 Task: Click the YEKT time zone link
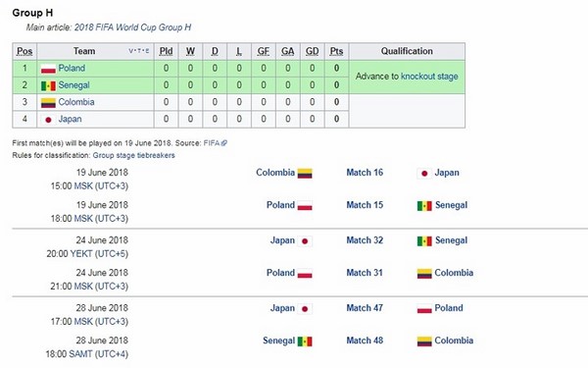coord(81,254)
